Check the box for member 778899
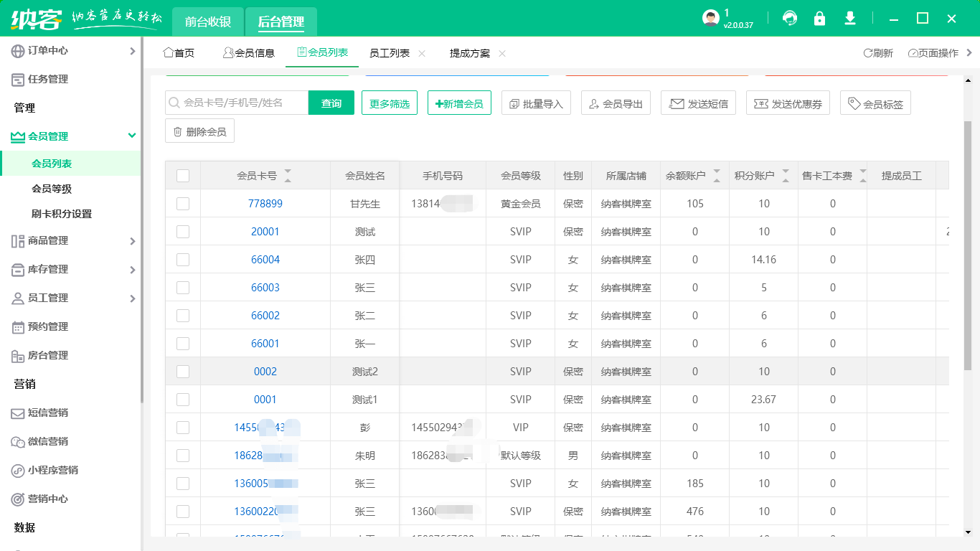 [183, 204]
